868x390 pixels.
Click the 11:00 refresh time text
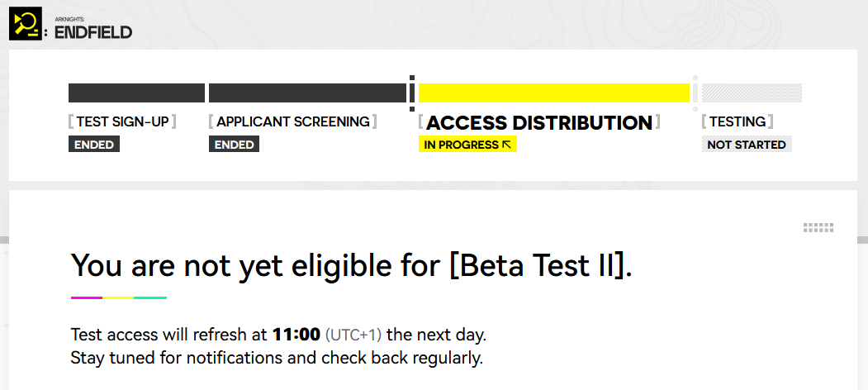point(296,335)
